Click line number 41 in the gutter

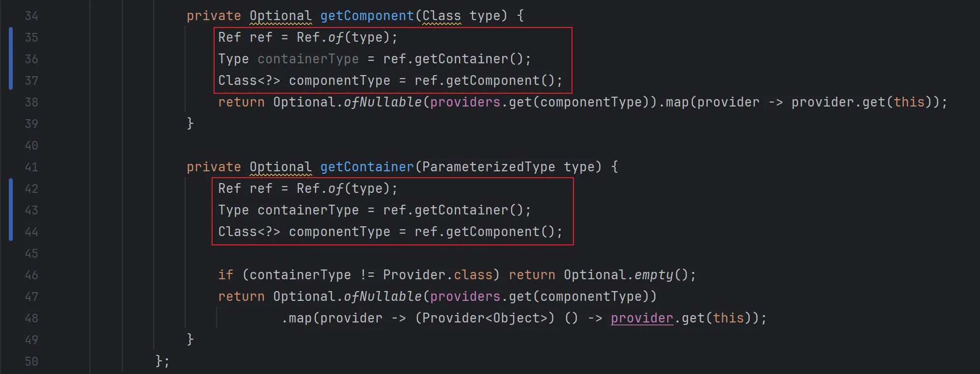(x=31, y=167)
